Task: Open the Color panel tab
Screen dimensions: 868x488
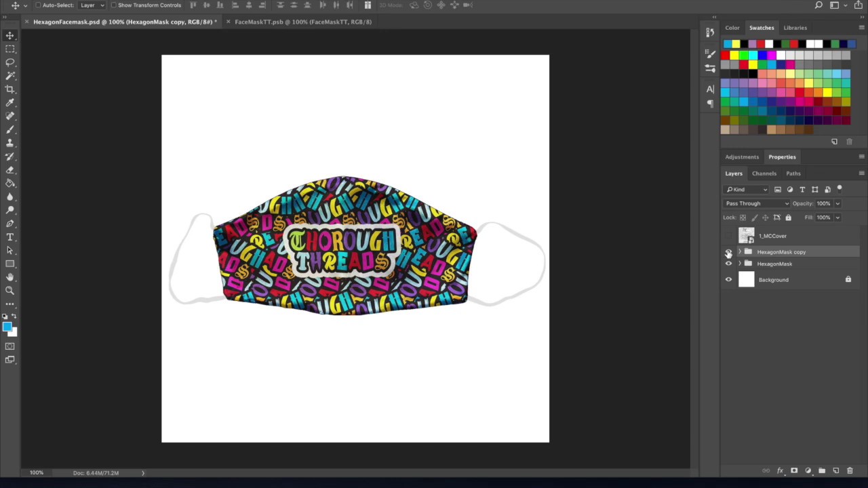Action: 732,28
